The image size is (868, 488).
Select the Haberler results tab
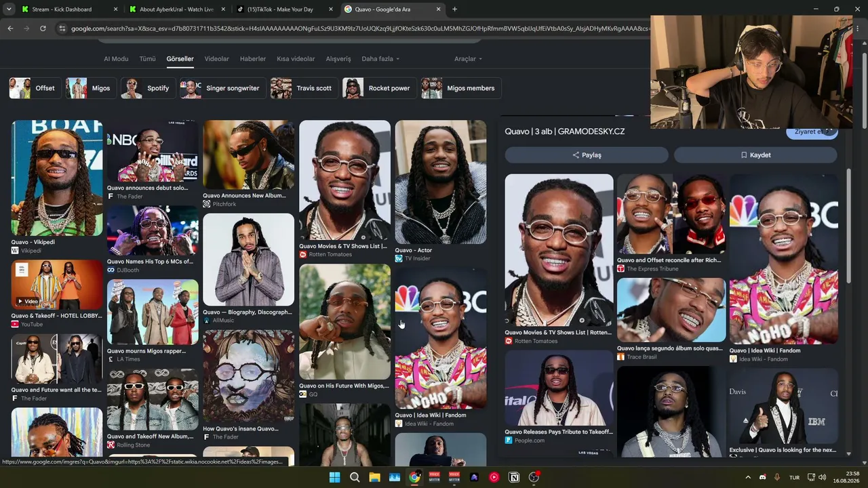[253, 59]
